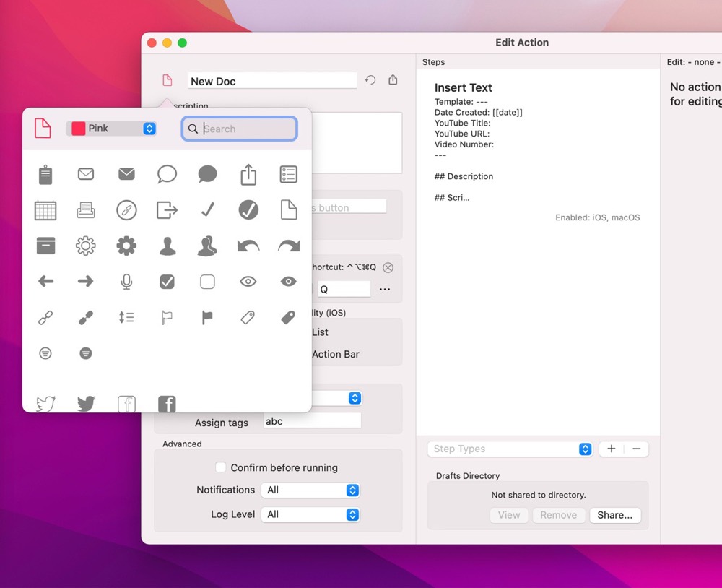This screenshot has height=588, width=722.
Task: Pick the outlined tag icon
Action: click(248, 317)
